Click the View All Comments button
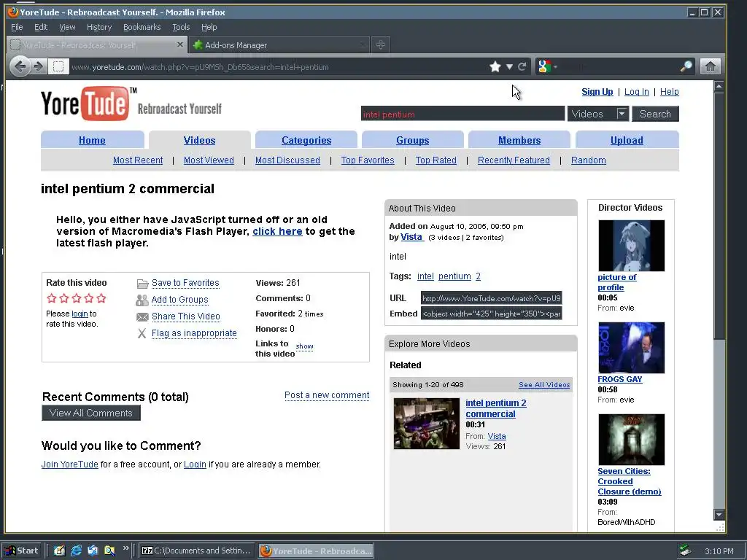Viewport: 747px width, 560px height. [91, 413]
